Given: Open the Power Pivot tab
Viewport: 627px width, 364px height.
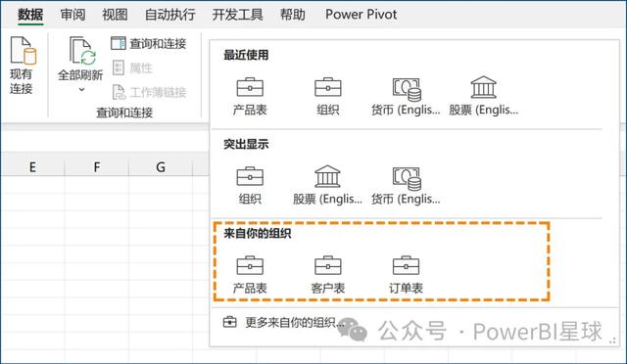Looking at the screenshot, I should coord(361,15).
